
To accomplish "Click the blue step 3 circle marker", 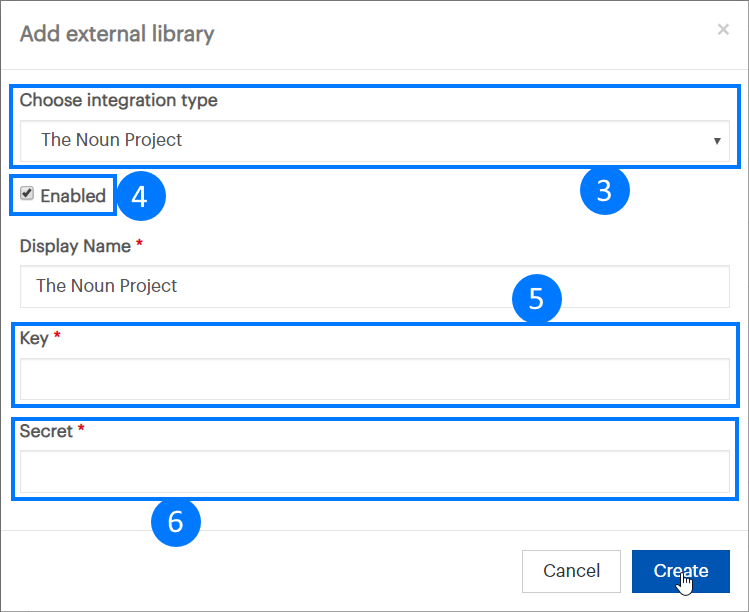I will pos(605,190).
